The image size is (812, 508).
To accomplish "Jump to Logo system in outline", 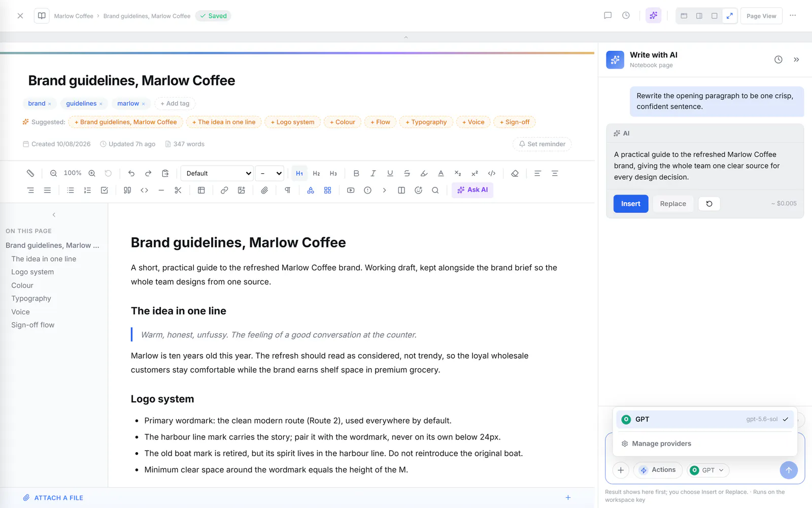I will [x=32, y=272].
